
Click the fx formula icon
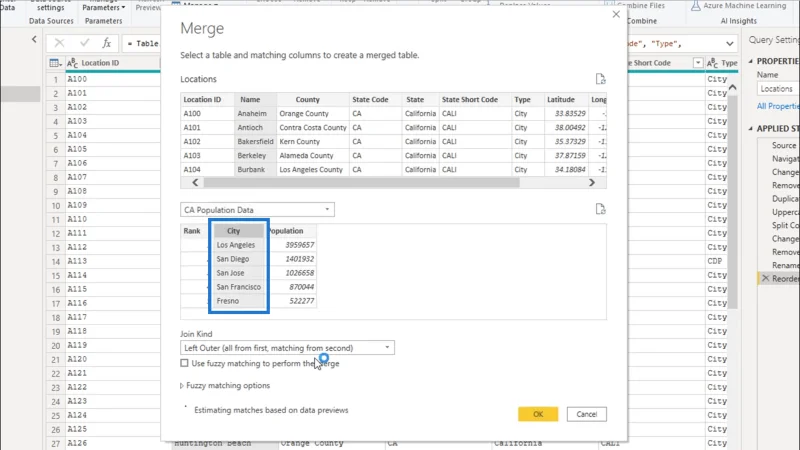tap(106, 43)
